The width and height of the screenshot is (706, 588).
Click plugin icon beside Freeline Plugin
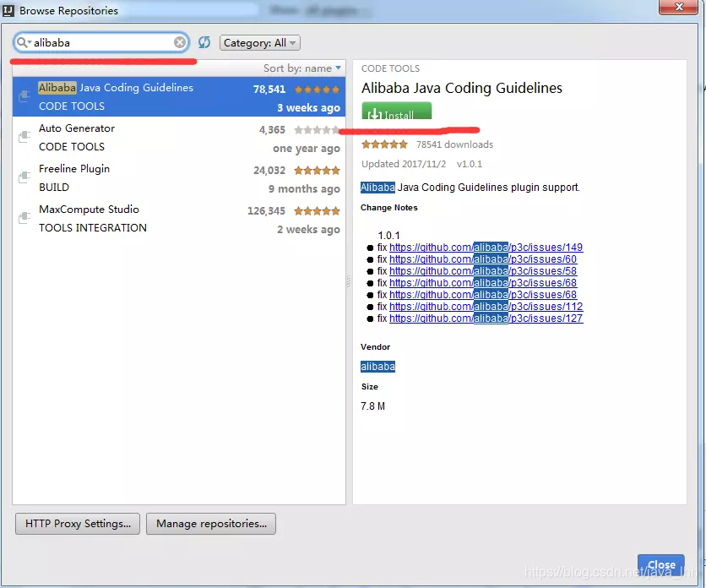[x=24, y=177]
